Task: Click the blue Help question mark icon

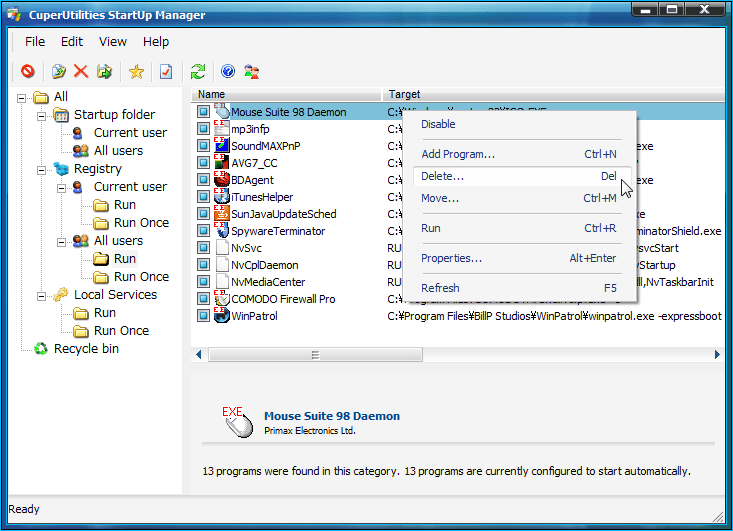Action: click(x=228, y=72)
